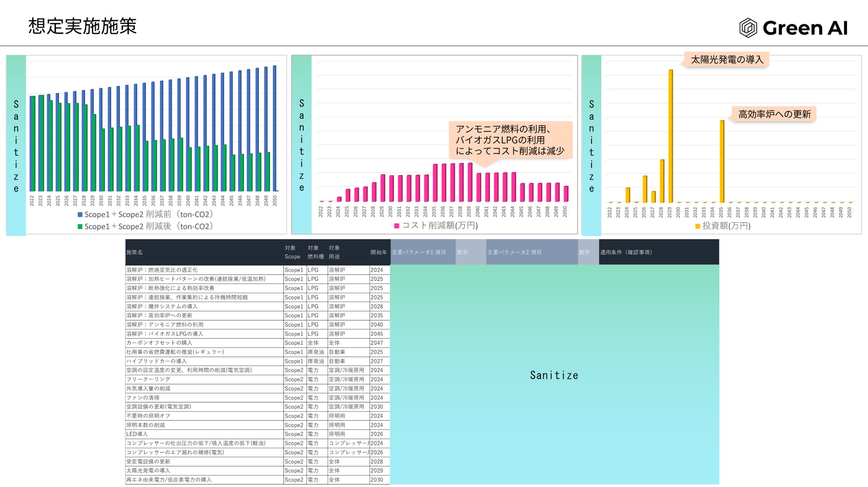Select the 開始年 column header
Viewport: 868px width, 487px height.
tap(378, 253)
